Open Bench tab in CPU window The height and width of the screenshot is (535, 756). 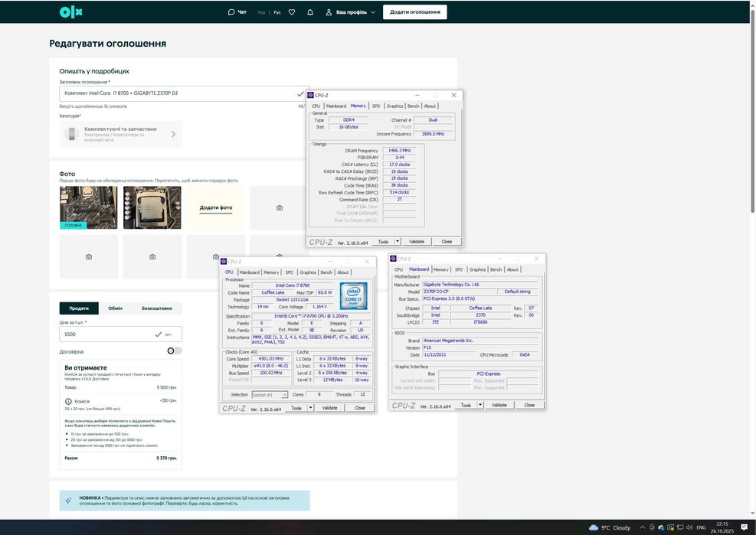click(x=326, y=272)
